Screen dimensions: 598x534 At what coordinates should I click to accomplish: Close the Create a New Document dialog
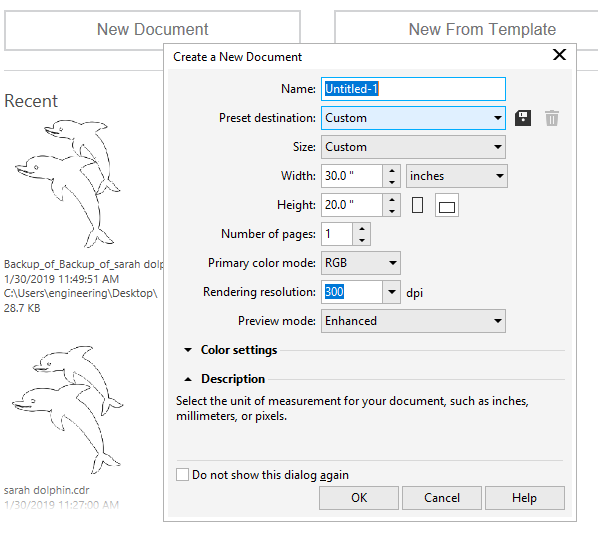[x=559, y=55]
